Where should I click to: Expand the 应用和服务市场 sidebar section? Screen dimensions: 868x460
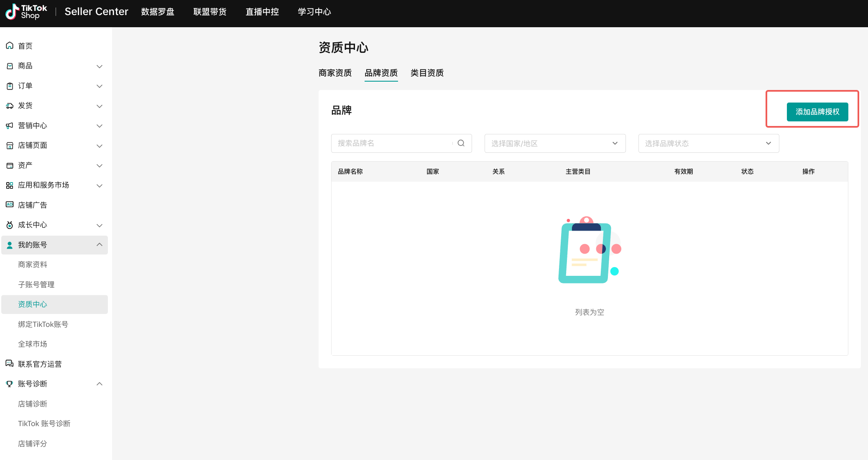100,185
